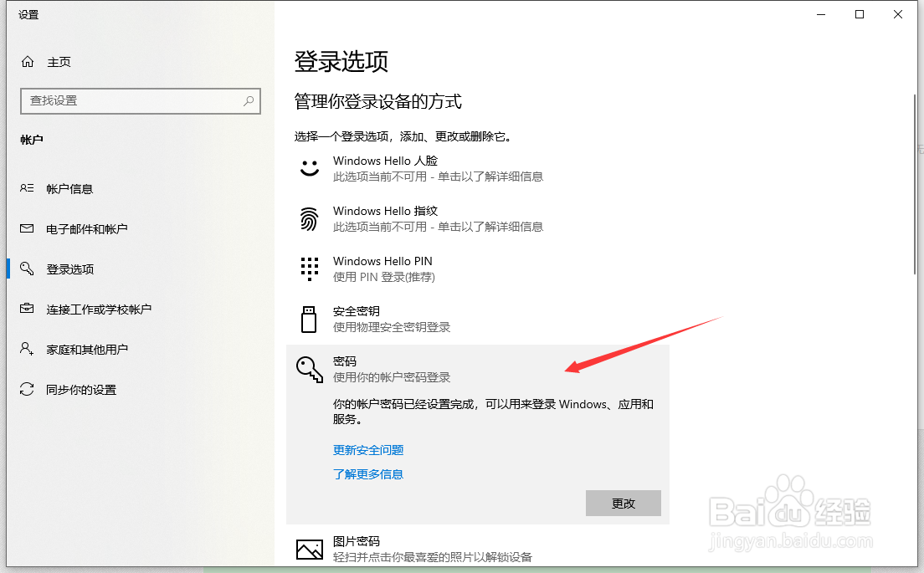This screenshot has height=573, width=924.
Task: Click the Windows Hello 指纹 fingerprint icon
Action: pos(308,217)
